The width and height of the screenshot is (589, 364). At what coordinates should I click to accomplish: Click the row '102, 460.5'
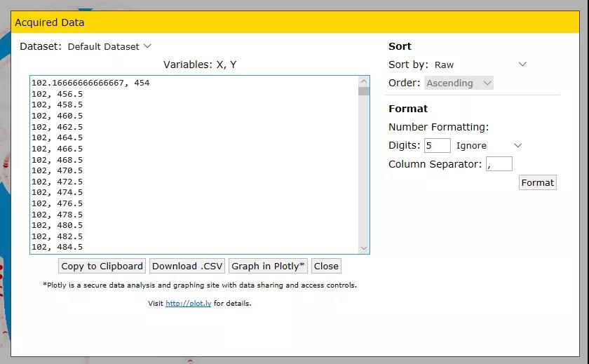pyautogui.click(x=57, y=116)
